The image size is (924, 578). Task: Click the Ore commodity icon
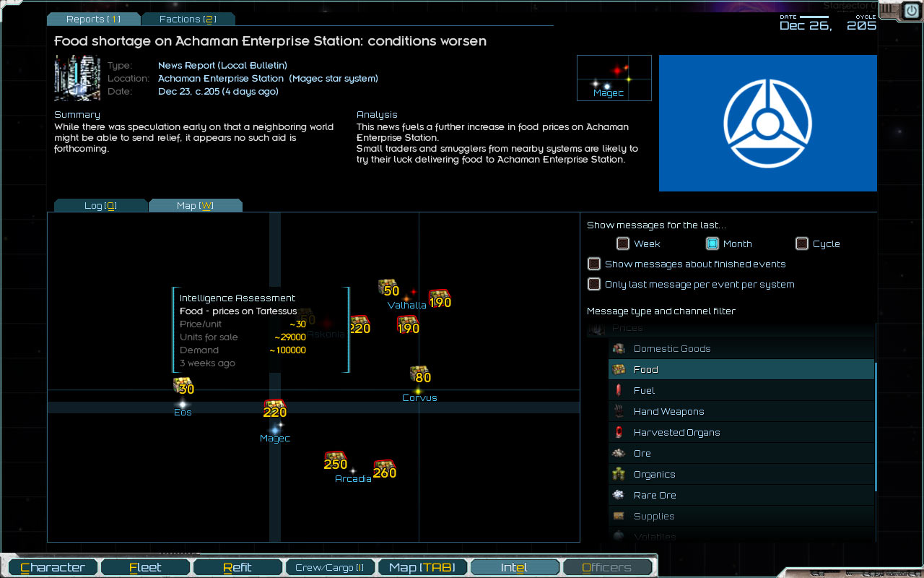coord(619,453)
